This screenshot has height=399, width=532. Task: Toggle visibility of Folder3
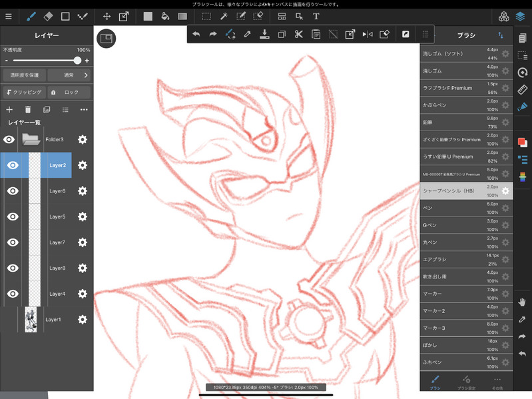[9, 139]
